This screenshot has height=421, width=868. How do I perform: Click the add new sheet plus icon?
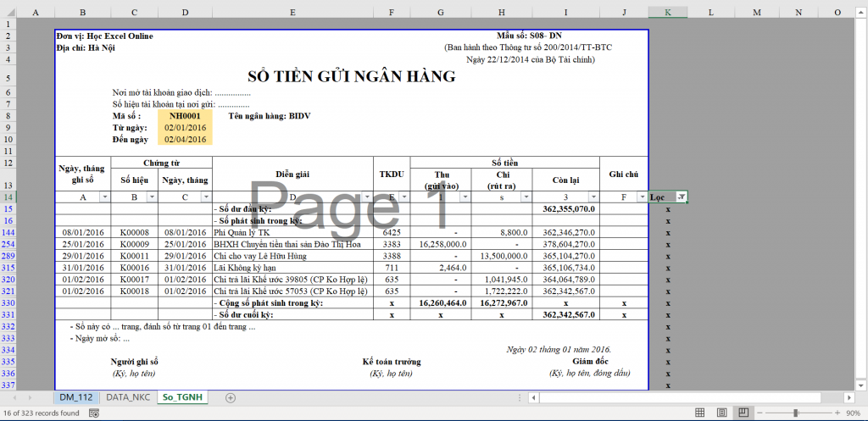(231, 397)
